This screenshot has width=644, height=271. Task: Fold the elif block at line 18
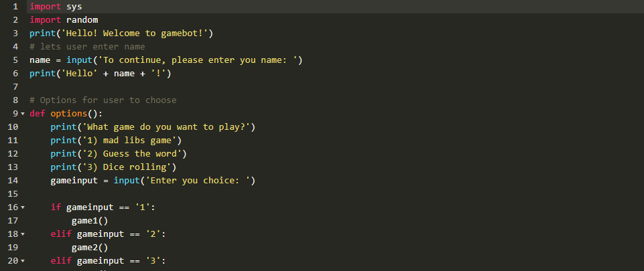[23, 234]
